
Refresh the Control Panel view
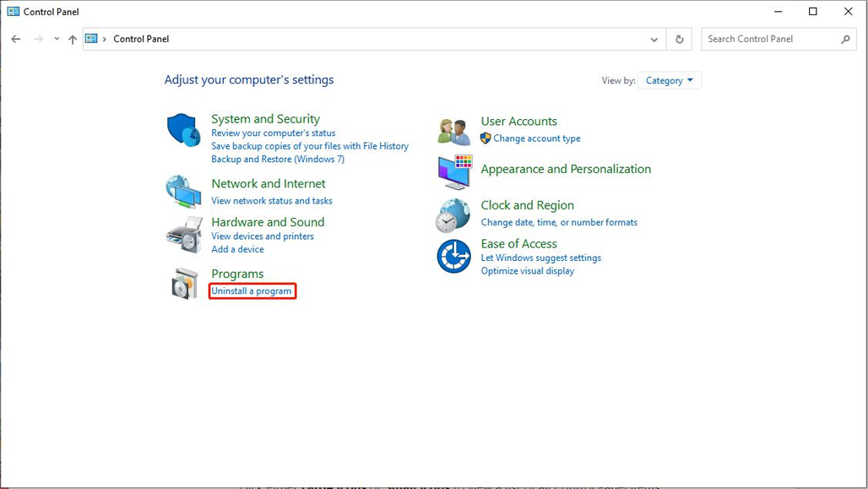click(x=679, y=39)
